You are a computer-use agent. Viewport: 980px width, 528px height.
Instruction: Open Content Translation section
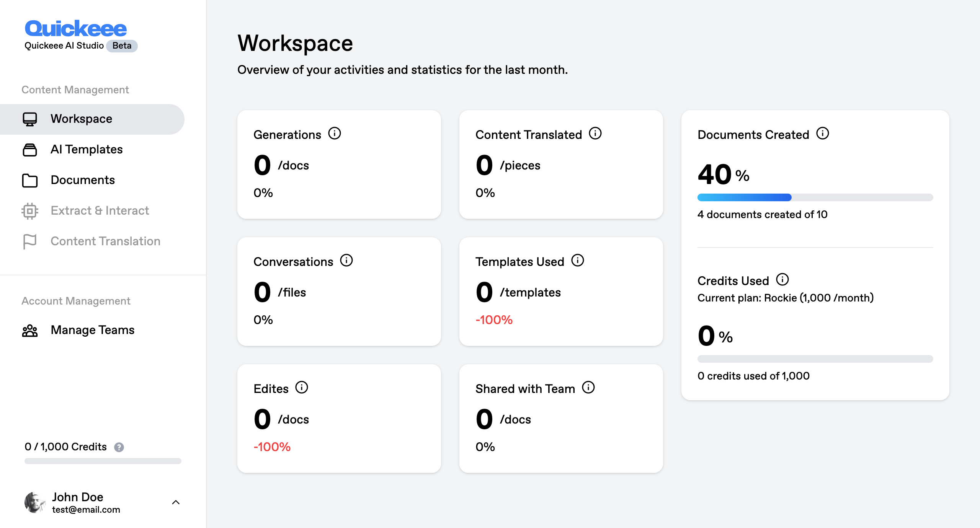105,241
